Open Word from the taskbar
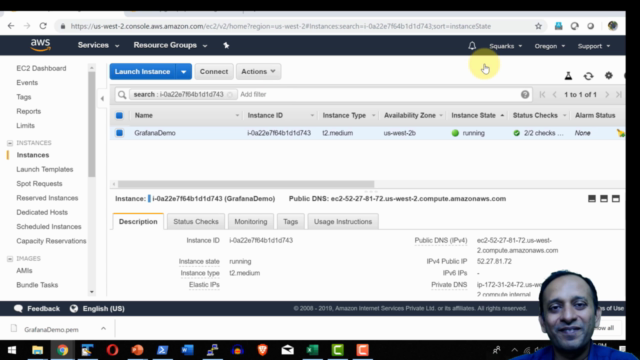Viewport: 640px width, 360px height. 187,350
